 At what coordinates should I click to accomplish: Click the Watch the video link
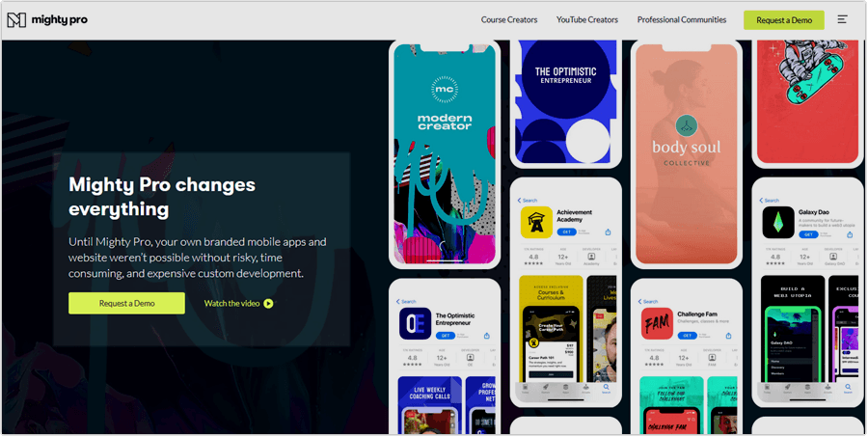click(x=231, y=303)
